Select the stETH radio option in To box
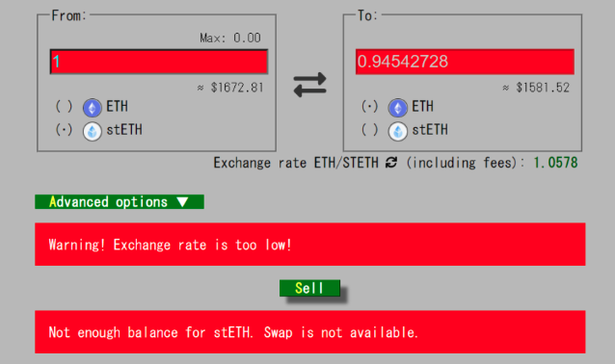615x364 pixels. point(369,130)
